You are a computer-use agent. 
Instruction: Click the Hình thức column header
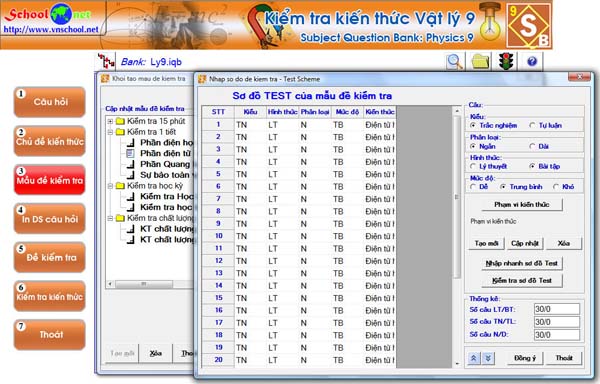(282, 112)
